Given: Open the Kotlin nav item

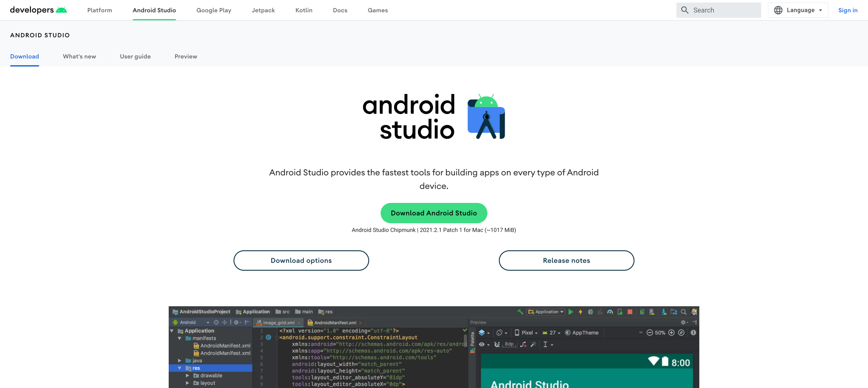Looking at the screenshot, I should click(x=304, y=10).
